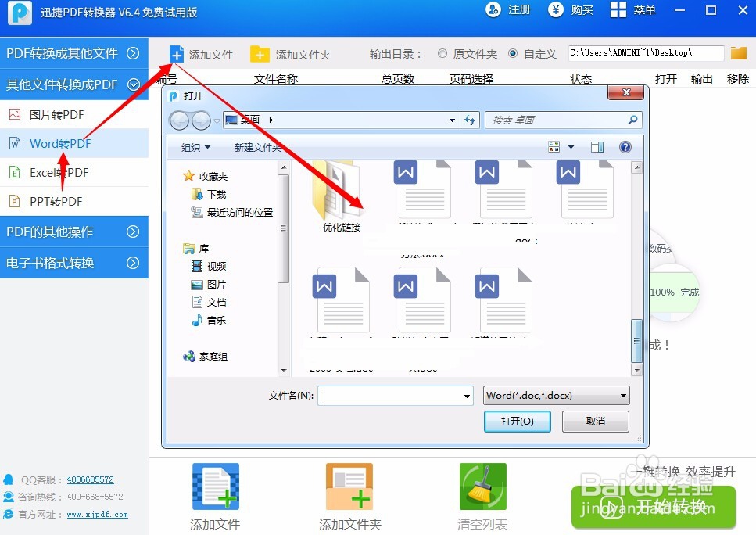This screenshot has height=535, width=756.
Task: Toggle the preview pane icon in dialog
Action: (597, 146)
